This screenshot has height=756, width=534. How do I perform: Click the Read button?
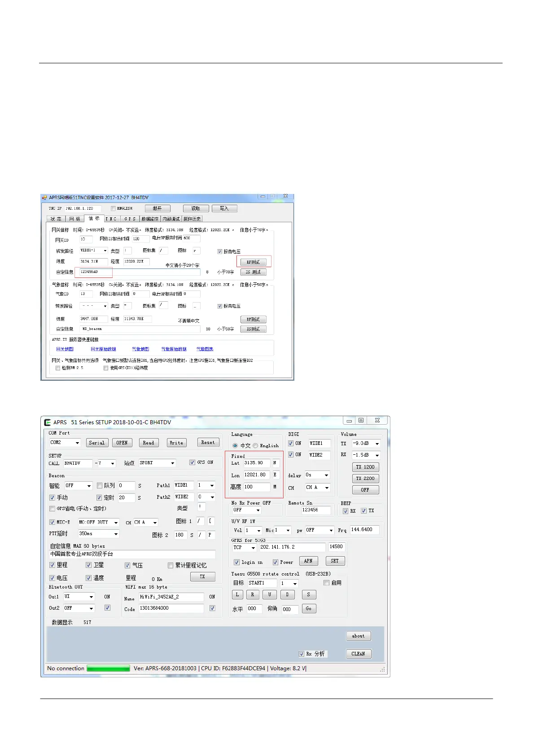(x=149, y=443)
